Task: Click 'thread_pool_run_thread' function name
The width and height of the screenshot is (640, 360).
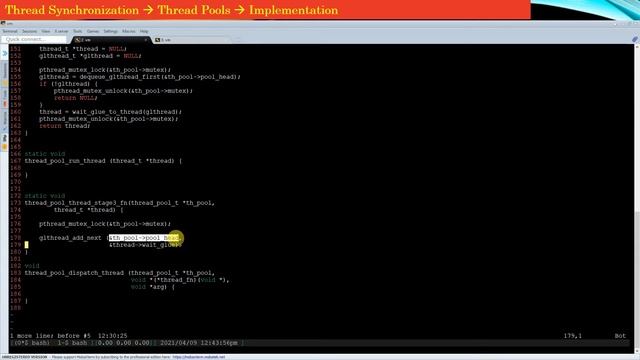Action: (65, 161)
